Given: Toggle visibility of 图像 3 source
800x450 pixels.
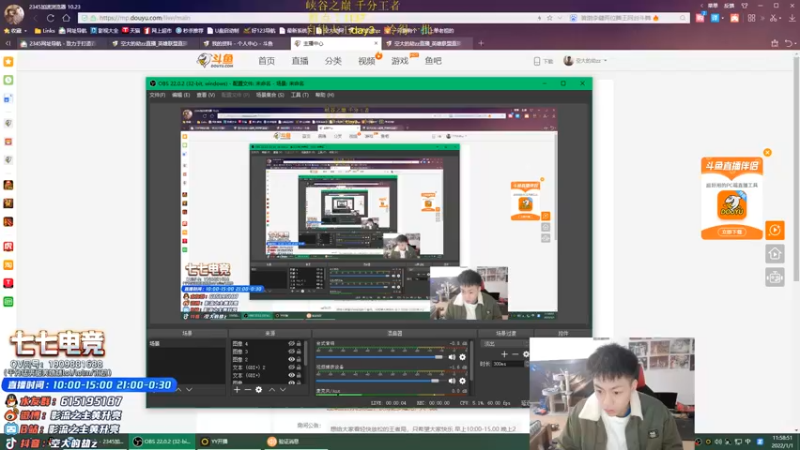Looking at the screenshot, I should point(291,352).
